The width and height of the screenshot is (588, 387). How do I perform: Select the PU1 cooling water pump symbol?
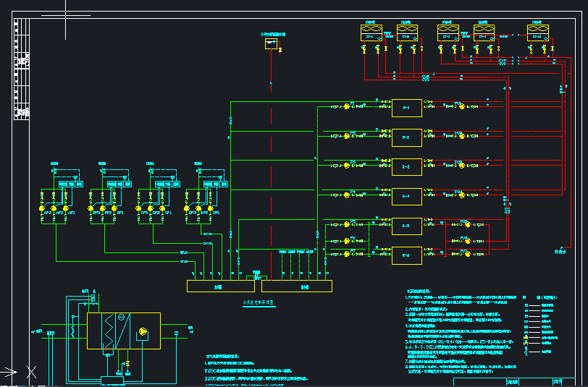click(461, 107)
